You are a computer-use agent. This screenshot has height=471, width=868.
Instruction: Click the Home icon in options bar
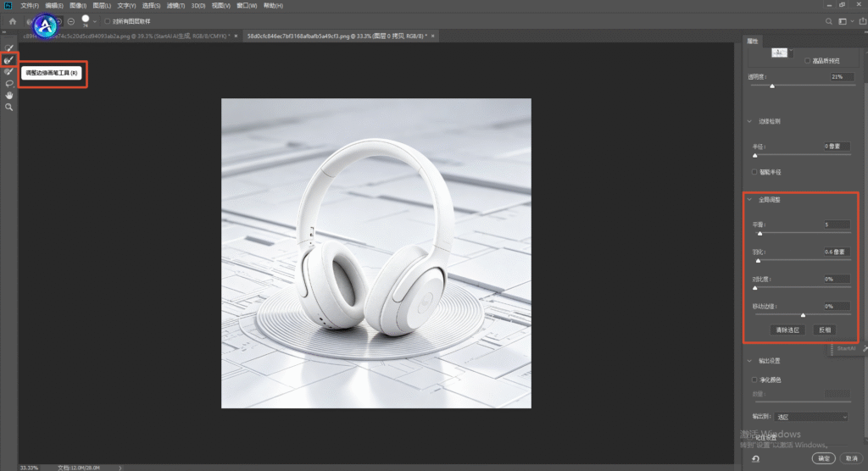coord(12,21)
